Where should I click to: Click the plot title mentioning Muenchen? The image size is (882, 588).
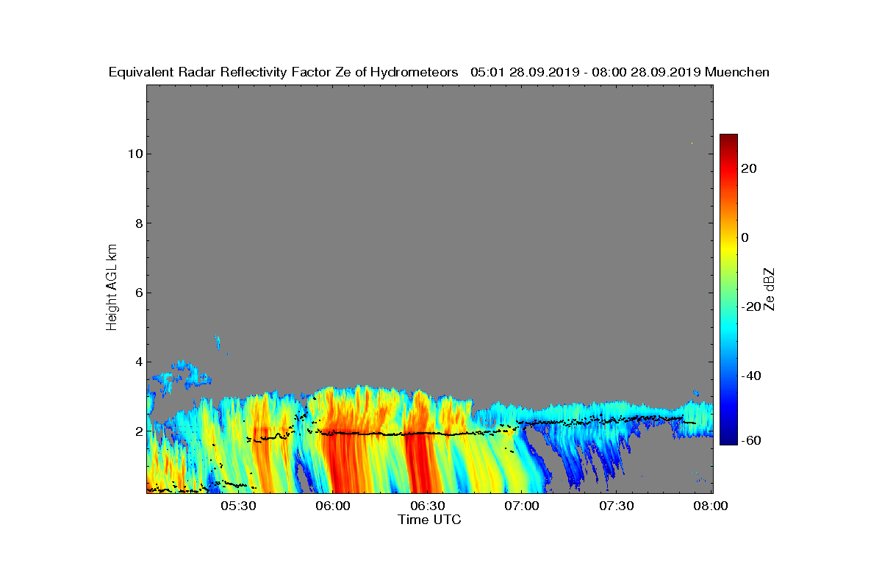[x=439, y=72]
